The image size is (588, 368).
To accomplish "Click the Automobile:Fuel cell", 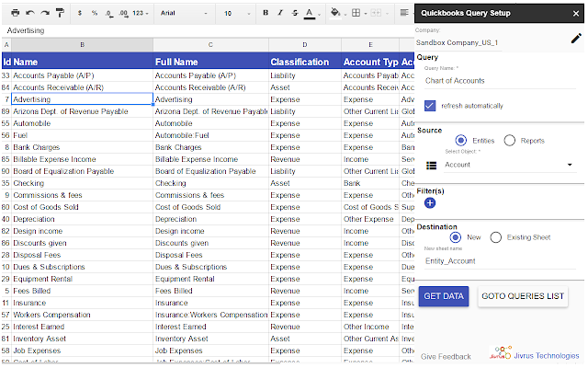I will [x=210, y=135].
